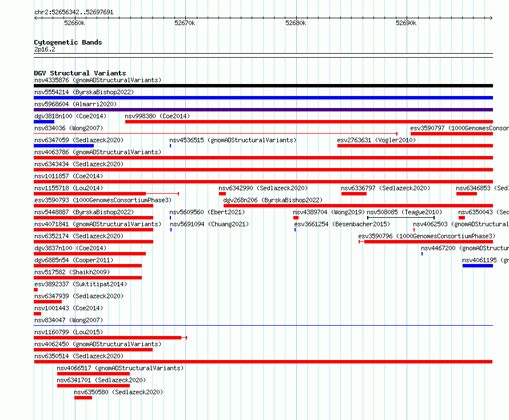Click the blue nsv4061195 variant bar
This screenshot has width=509, height=420.
coord(478,266)
